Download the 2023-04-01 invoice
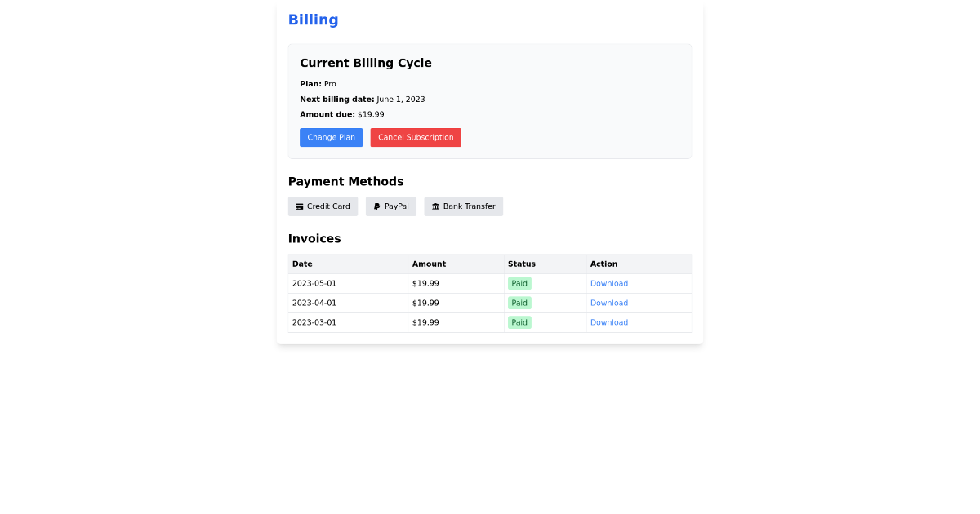 609,303
